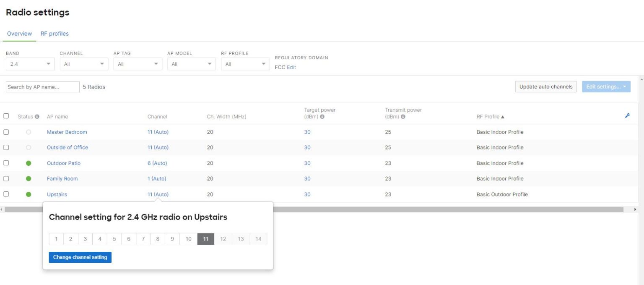Image resolution: width=644 pixels, height=285 pixels.
Task: Open the AP MODEL dropdown
Action: point(191,63)
